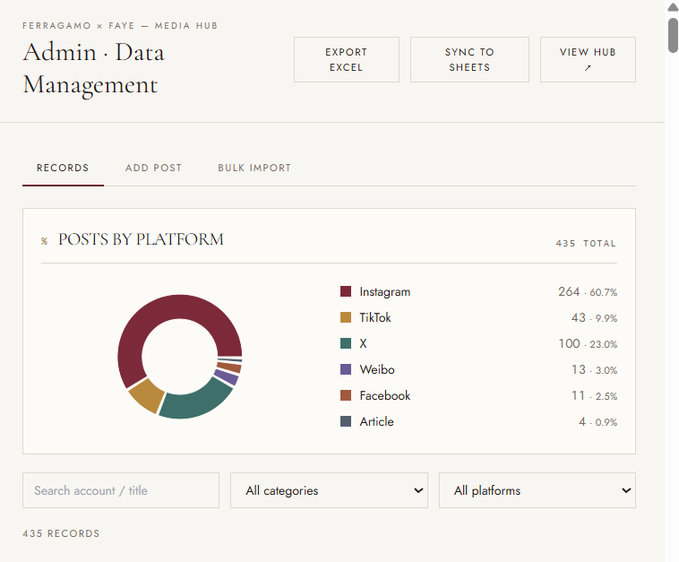Click the Weibo purple legend swatch
The width and height of the screenshot is (679, 562).
click(x=346, y=369)
